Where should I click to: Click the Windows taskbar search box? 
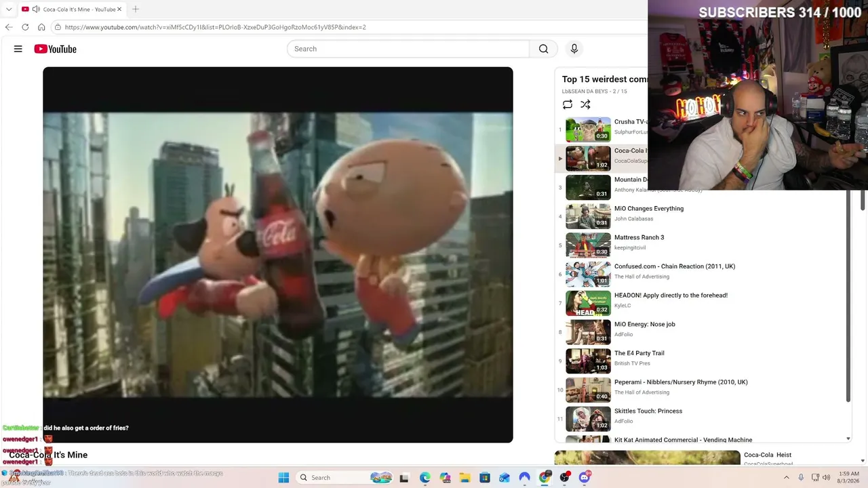click(345, 478)
